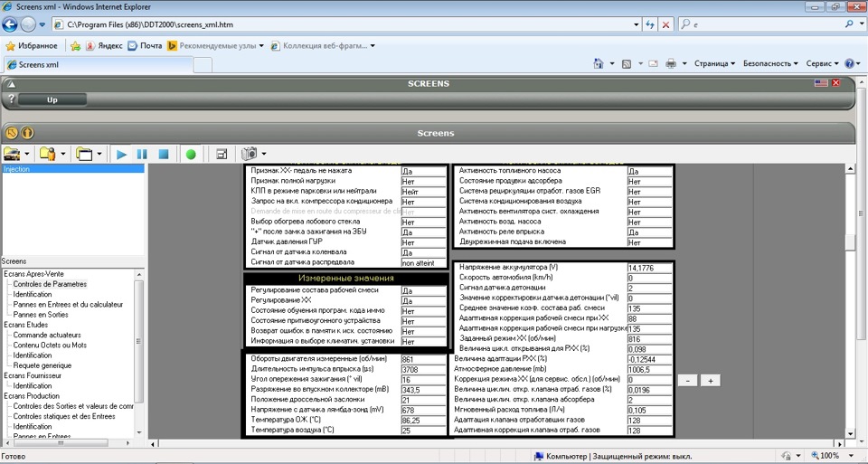
Task: Pause data acquisition
Action: (x=142, y=155)
